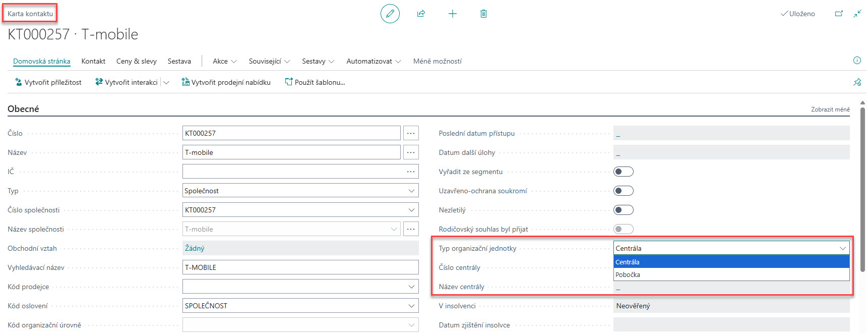
Task: Select Pobočka option in the list
Action: [731, 274]
